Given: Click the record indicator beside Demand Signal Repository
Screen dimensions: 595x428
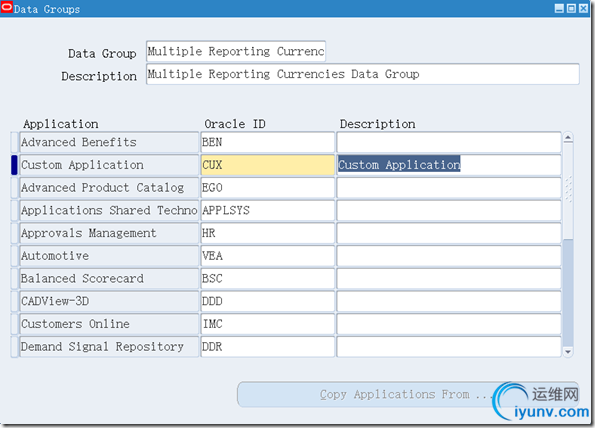Looking at the screenshot, I should [x=14, y=347].
